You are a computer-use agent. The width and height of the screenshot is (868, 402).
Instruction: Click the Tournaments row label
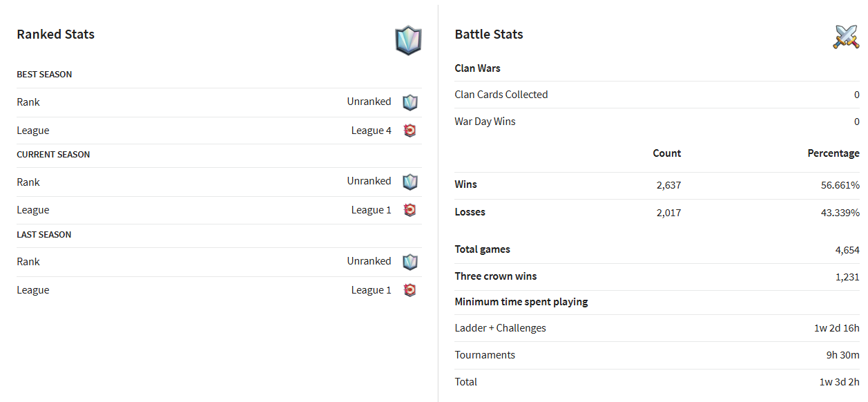485,355
